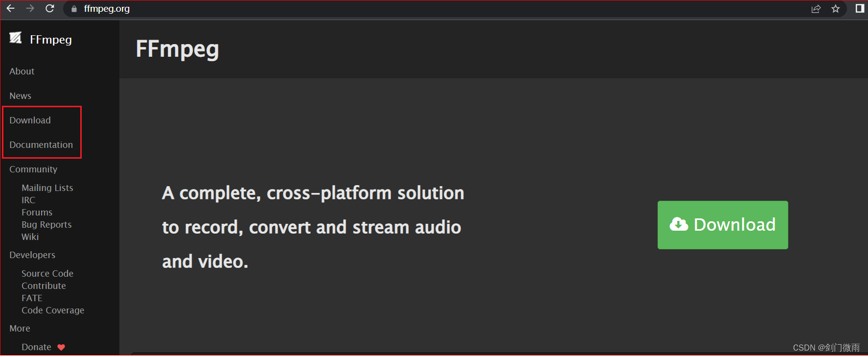Open the Code Coverage link

tap(53, 310)
